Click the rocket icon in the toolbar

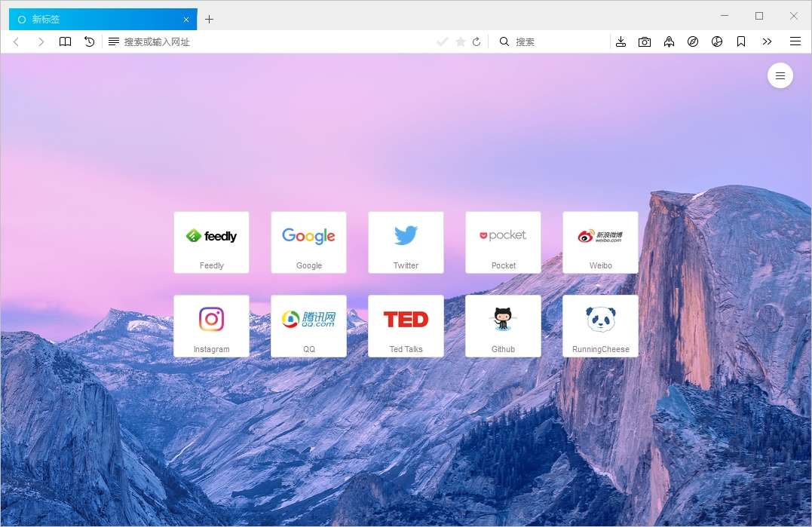(x=669, y=42)
